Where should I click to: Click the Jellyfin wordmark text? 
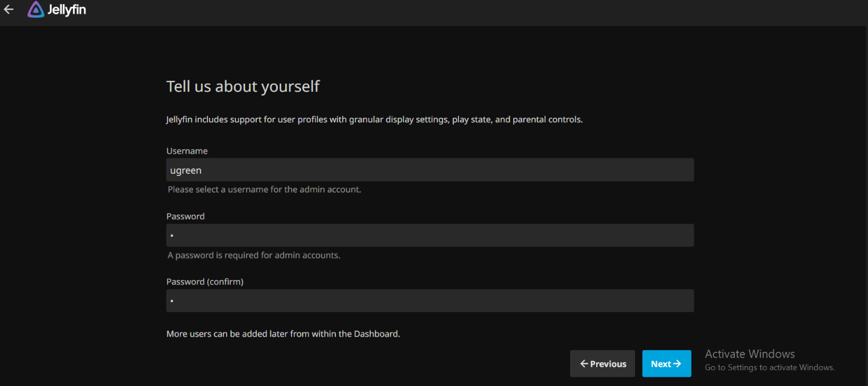click(x=67, y=10)
